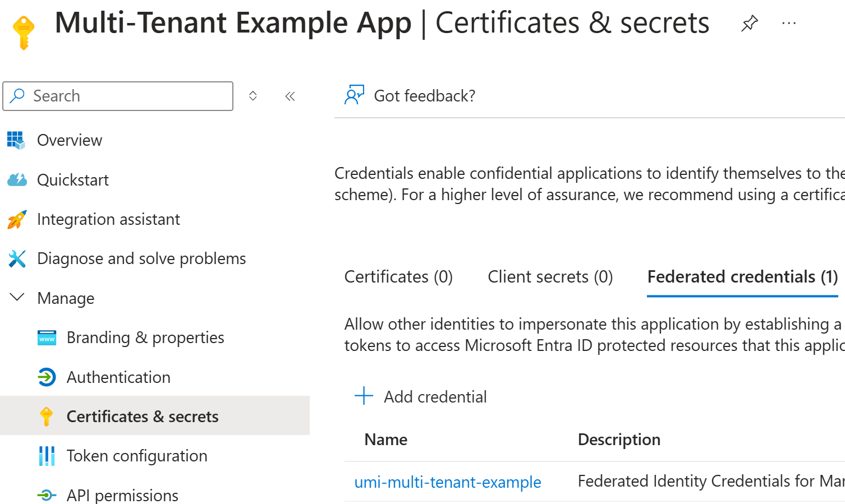Viewport: 845px width, 504px height.
Task: Open API permissions
Action: tap(122, 496)
